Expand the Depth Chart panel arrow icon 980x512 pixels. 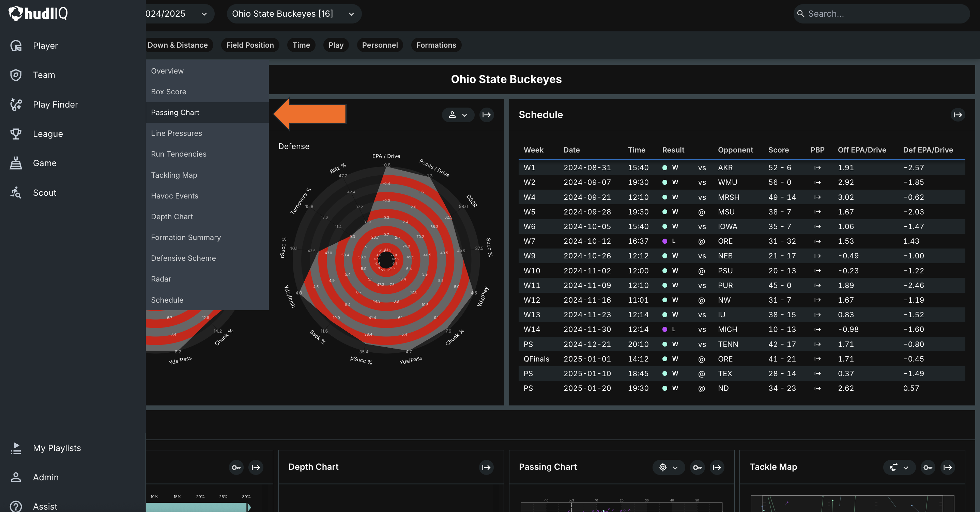coord(486,467)
